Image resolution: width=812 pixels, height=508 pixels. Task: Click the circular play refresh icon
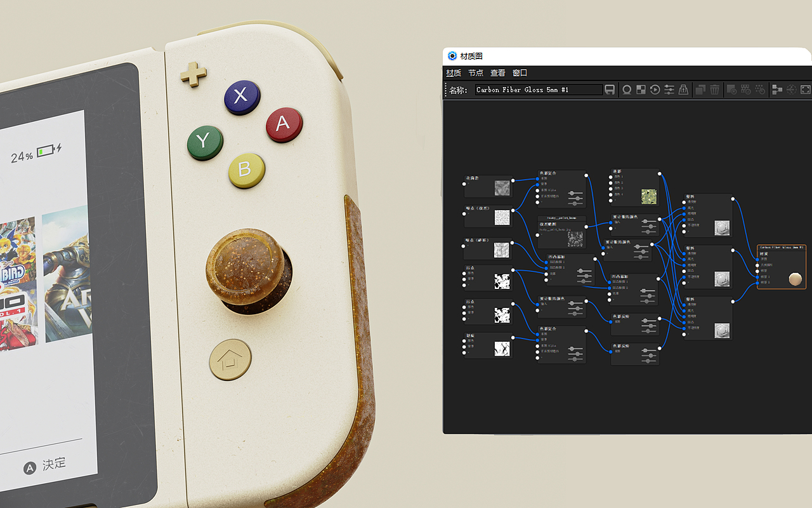tap(655, 90)
